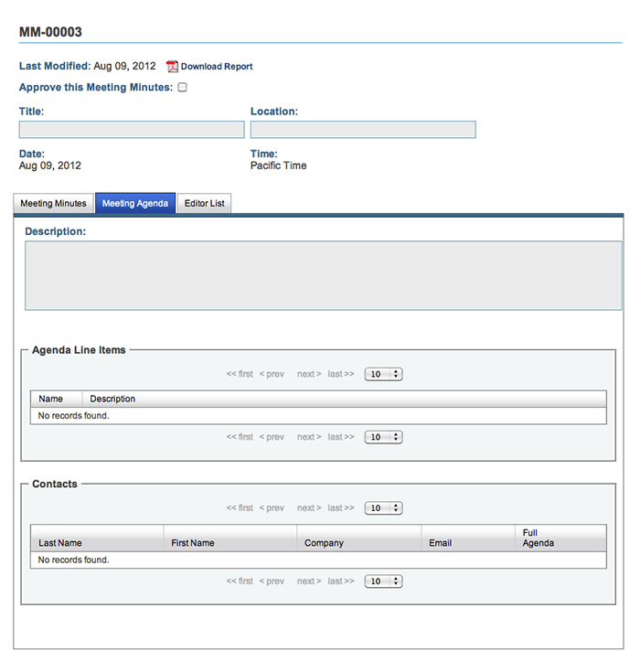The image size is (640, 672).
Task: Click '<< first' above Contacts table
Action: pyautogui.click(x=240, y=507)
